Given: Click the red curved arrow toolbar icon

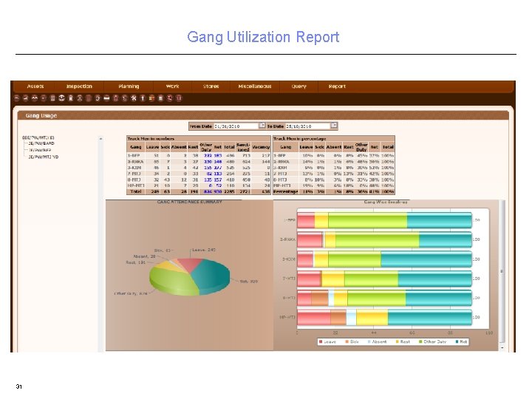Looking at the screenshot, I should pyautogui.click(x=169, y=98).
